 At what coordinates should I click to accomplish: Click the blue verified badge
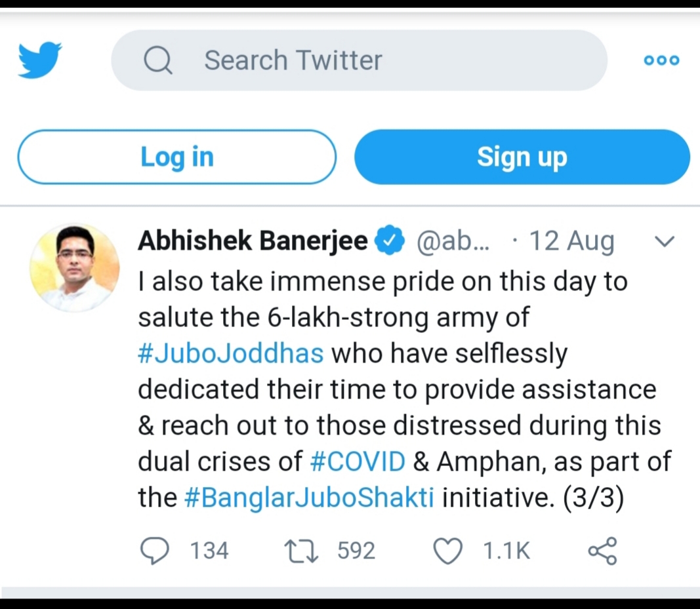[x=388, y=242]
